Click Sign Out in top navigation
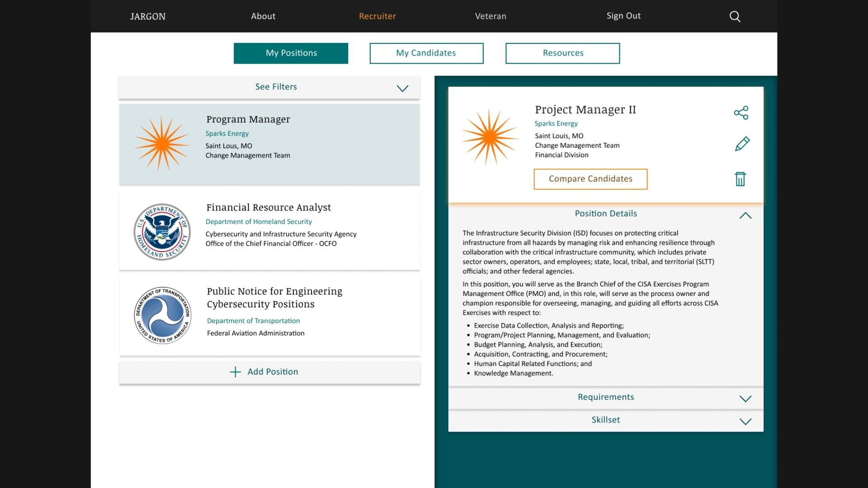This screenshot has height=488, width=868. pyautogui.click(x=623, y=16)
